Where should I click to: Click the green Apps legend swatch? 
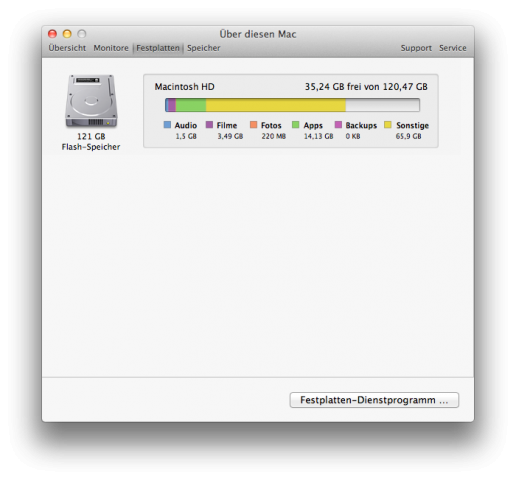[x=295, y=125]
